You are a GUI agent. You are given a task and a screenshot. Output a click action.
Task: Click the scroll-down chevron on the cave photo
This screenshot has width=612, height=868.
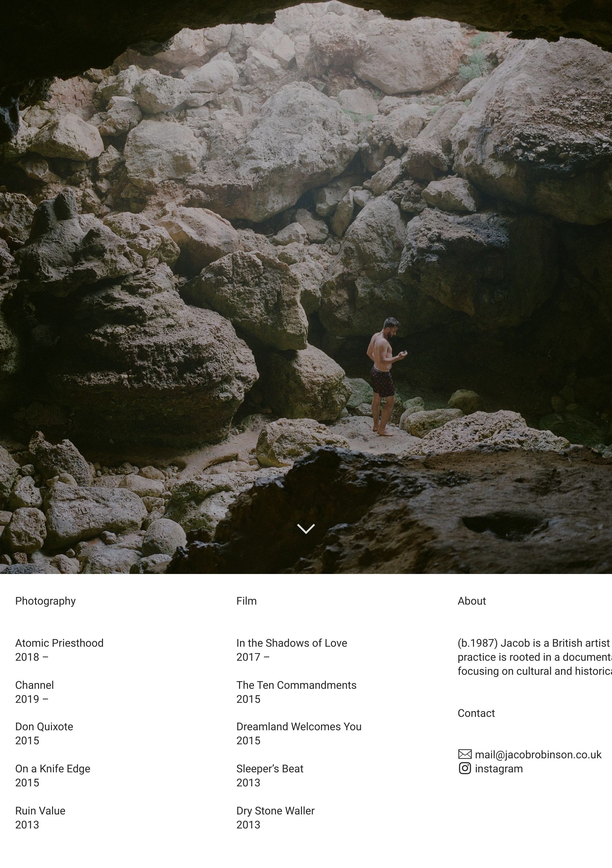click(x=306, y=528)
